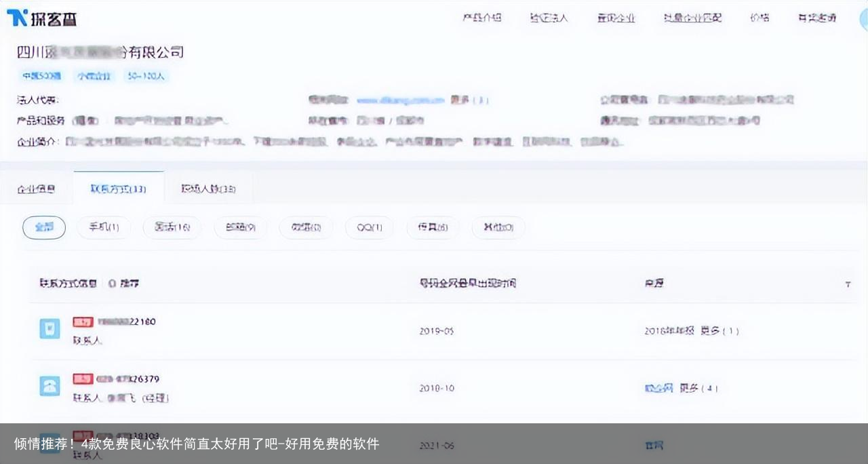The height and width of the screenshot is (464, 868).
Task: Expand 更多(3) next to the company website
Action: tap(469, 100)
